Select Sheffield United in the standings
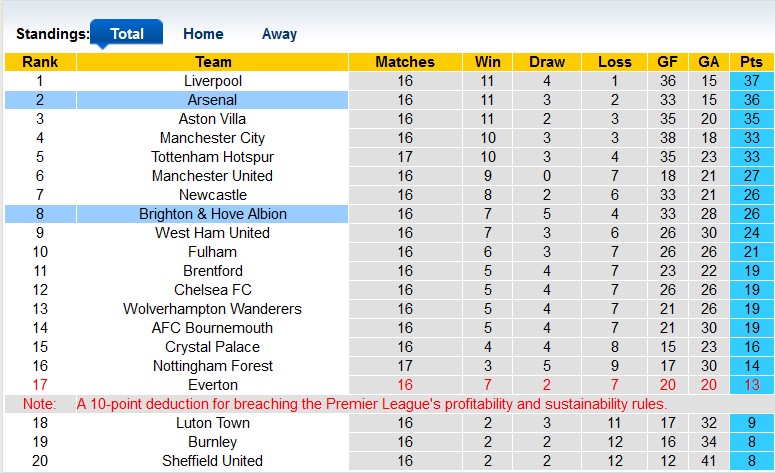The width and height of the screenshot is (775, 473). 213,461
